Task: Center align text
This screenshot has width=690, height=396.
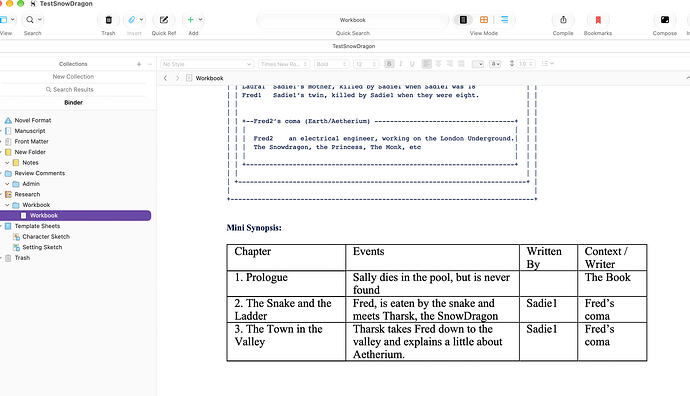Action: point(438,64)
